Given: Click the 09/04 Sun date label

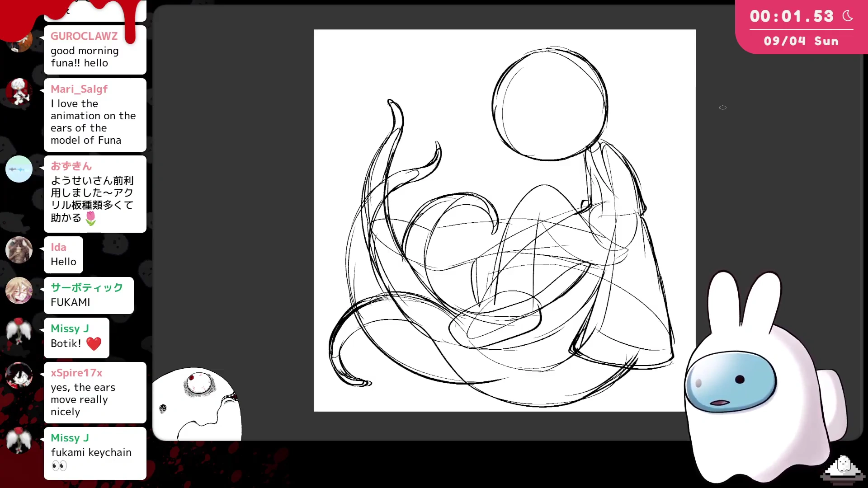Looking at the screenshot, I should point(801,41).
